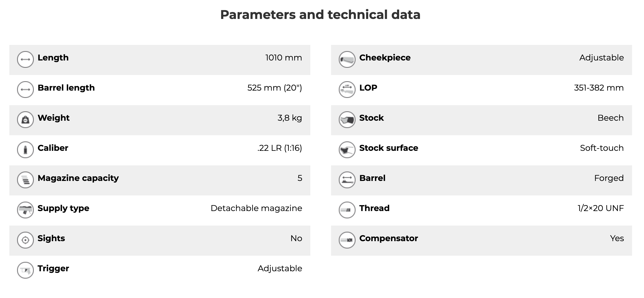Click the Compensator icon

point(347,240)
